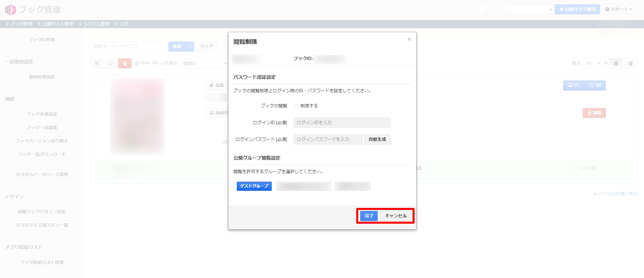Open ブックバージョン切り替え in the sidebar
This screenshot has height=278, width=644.
[42, 141]
